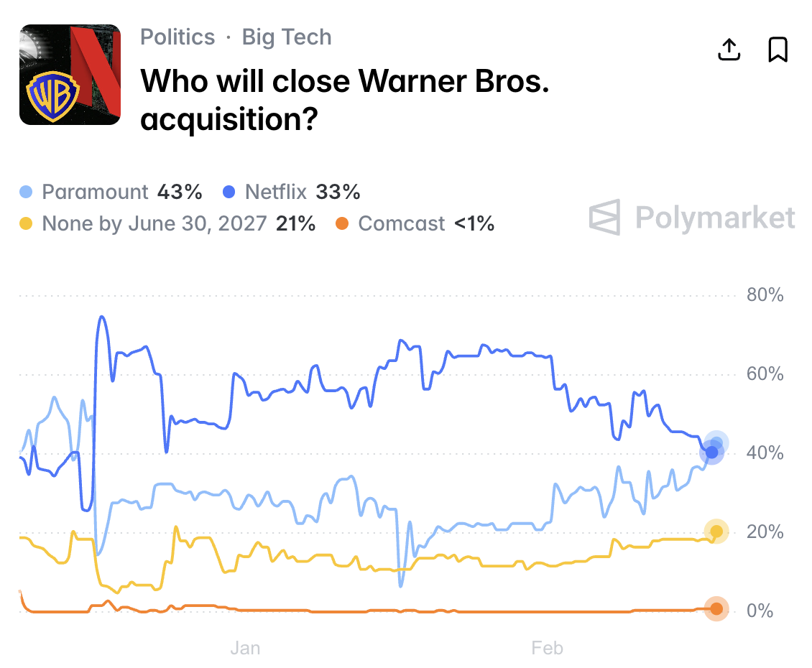Open the Big Tech category link
812x668 pixels.
point(287,37)
